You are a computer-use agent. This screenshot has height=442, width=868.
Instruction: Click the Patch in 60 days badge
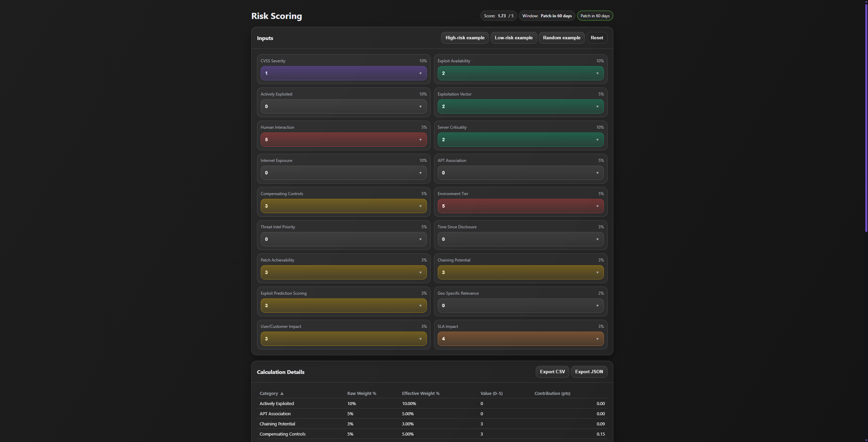point(595,16)
